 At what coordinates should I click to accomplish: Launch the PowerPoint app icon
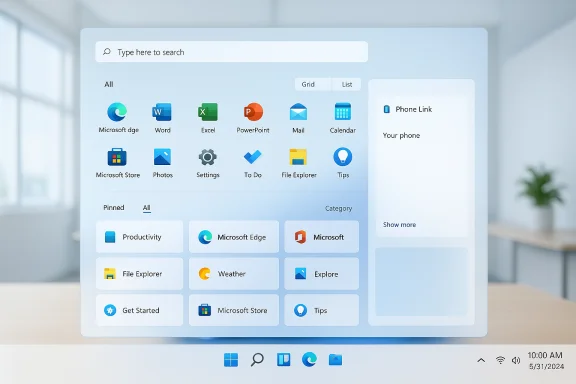click(253, 112)
